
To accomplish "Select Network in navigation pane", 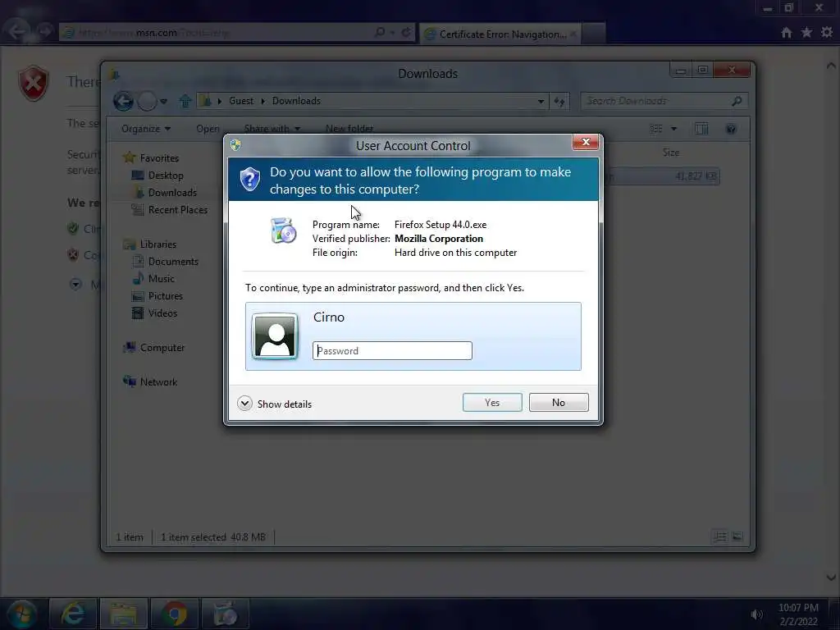I will [x=158, y=382].
